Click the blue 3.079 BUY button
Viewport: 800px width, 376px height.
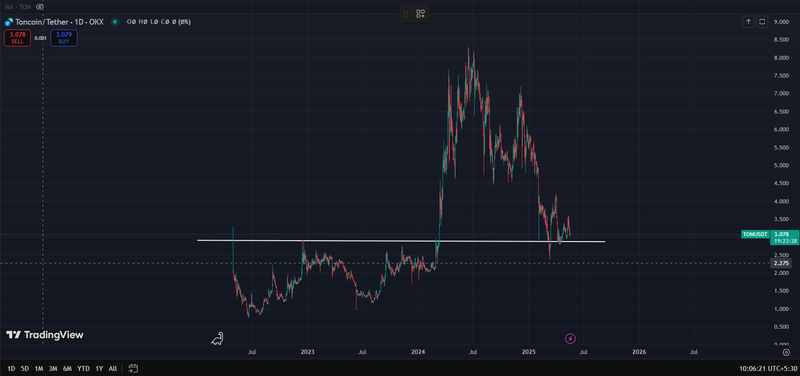click(x=64, y=38)
